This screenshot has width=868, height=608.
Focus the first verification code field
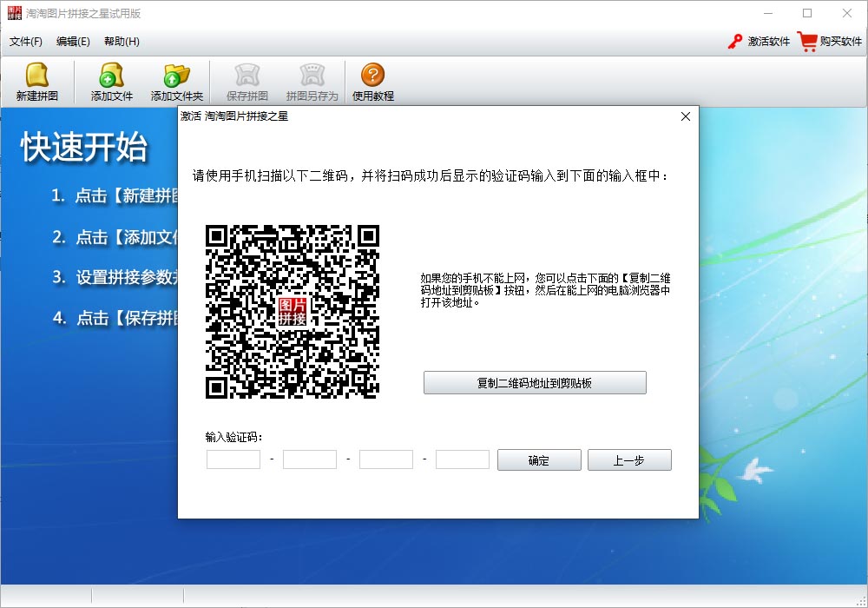coord(233,459)
